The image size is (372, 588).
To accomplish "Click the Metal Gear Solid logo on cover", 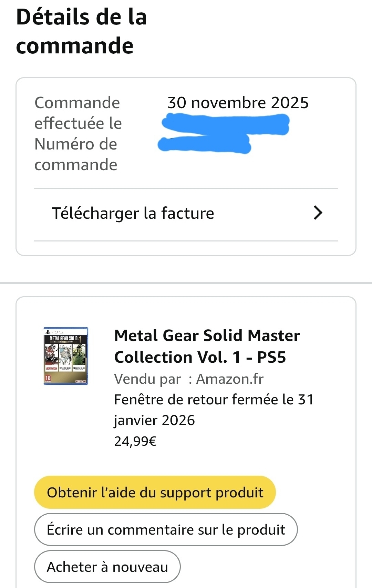I will (x=63, y=339).
